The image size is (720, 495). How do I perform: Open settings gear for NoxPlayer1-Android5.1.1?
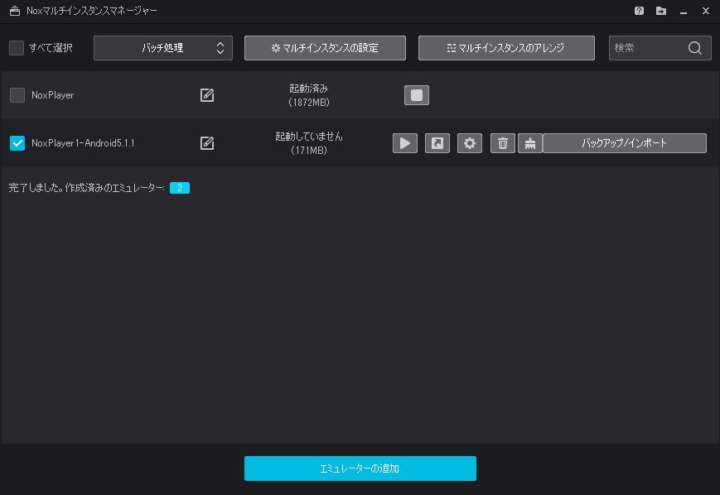click(469, 143)
